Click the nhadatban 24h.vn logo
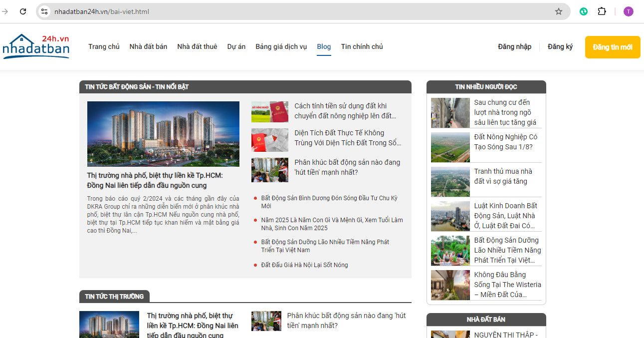The image size is (644, 338). tap(36, 46)
